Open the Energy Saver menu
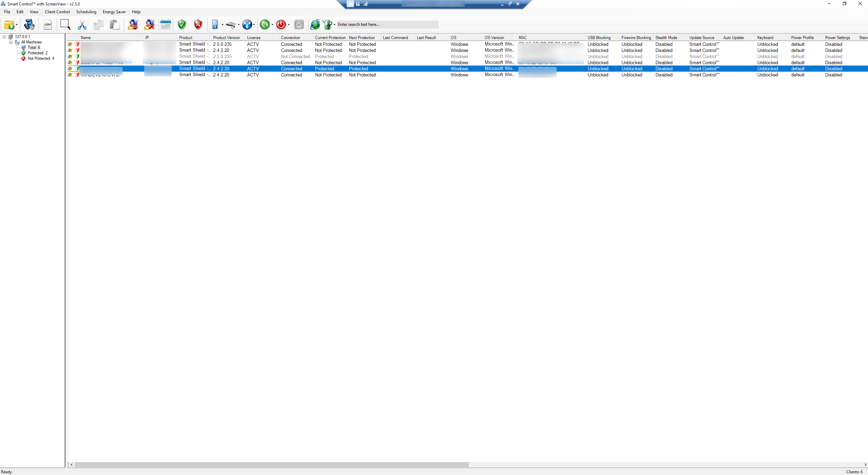Image resolution: width=868 pixels, height=475 pixels. 114,12
